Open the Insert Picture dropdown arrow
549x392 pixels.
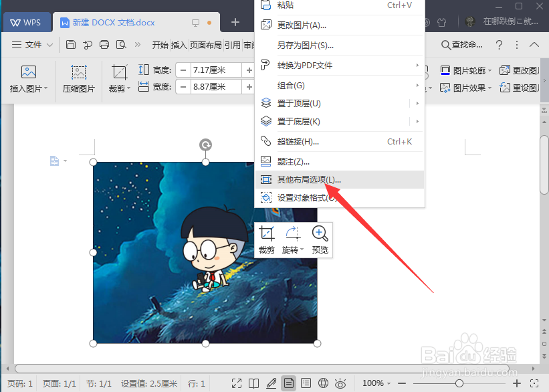[46, 88]
